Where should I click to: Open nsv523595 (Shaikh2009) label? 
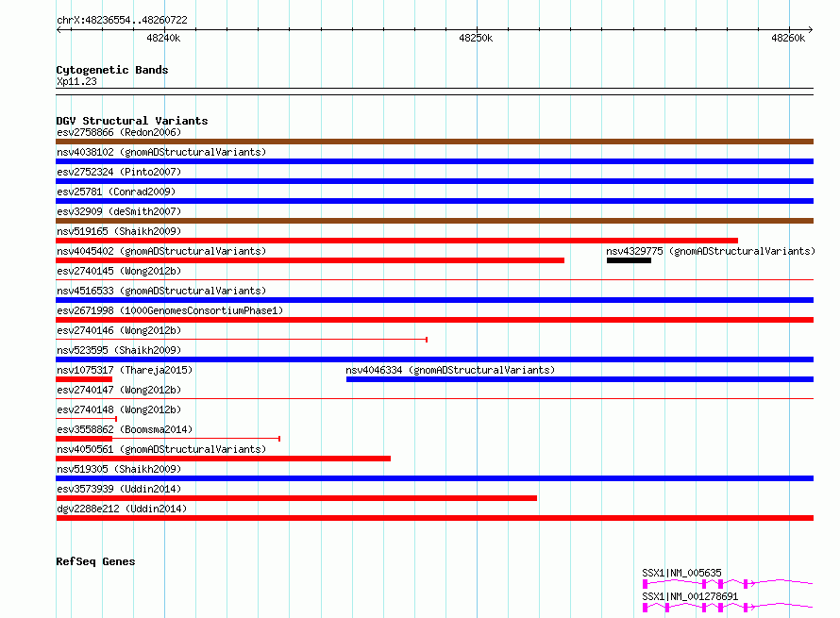[x=119, y=350]
